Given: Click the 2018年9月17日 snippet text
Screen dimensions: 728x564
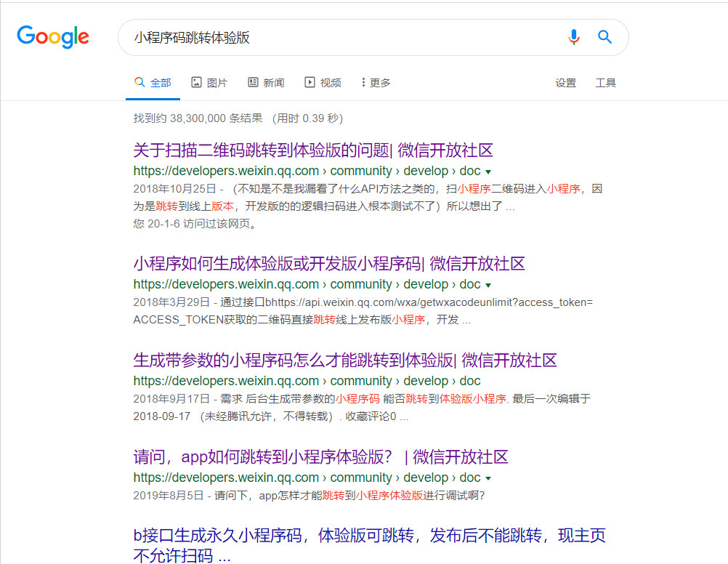Looking at the screenshot, I should point(362,408).
